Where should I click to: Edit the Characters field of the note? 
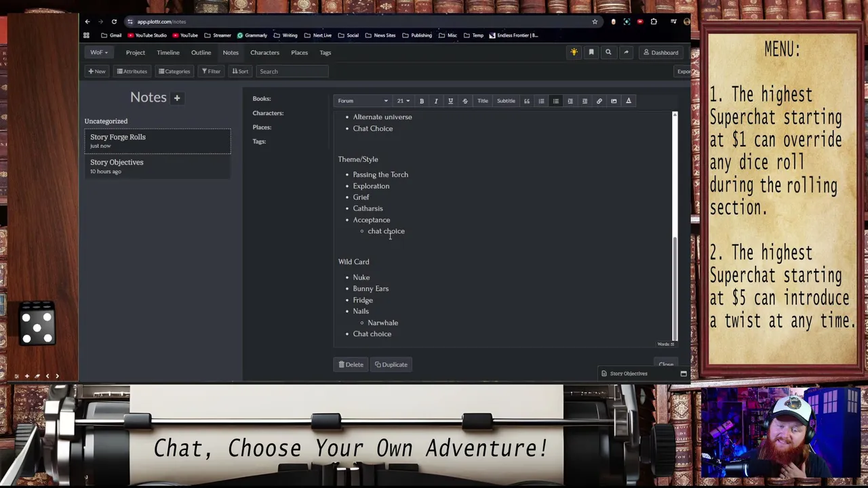pyautogui.click(x=268, y=113)
